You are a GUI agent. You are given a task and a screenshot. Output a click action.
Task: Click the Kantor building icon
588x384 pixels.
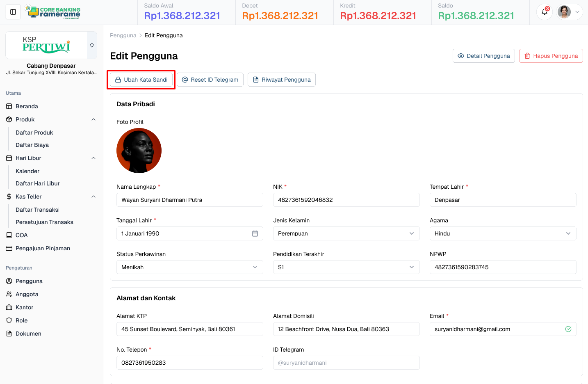[x=9, y=307]
